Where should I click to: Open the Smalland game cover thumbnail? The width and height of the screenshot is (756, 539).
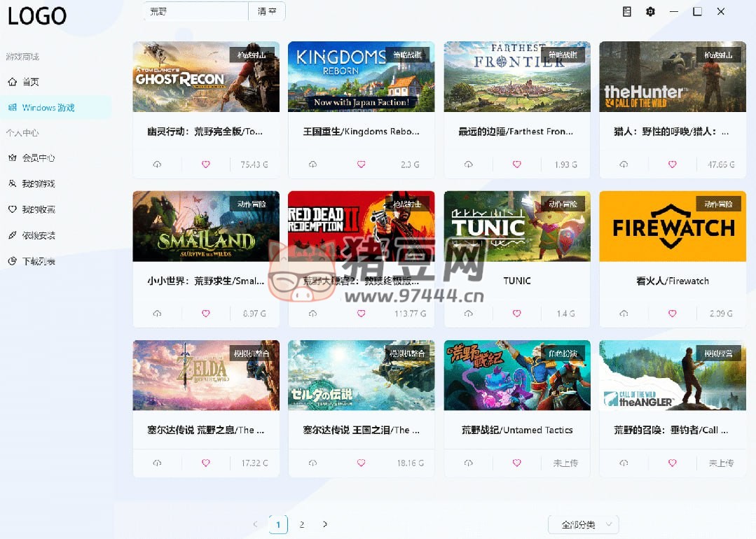(206, 226)
